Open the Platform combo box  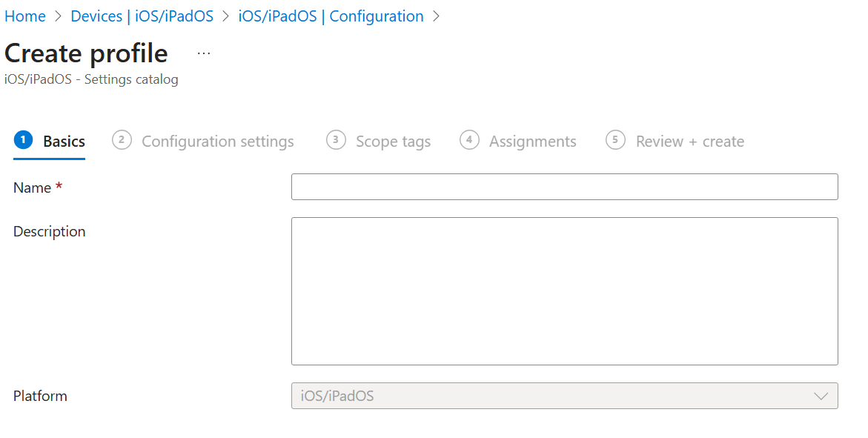click(563, 396)
